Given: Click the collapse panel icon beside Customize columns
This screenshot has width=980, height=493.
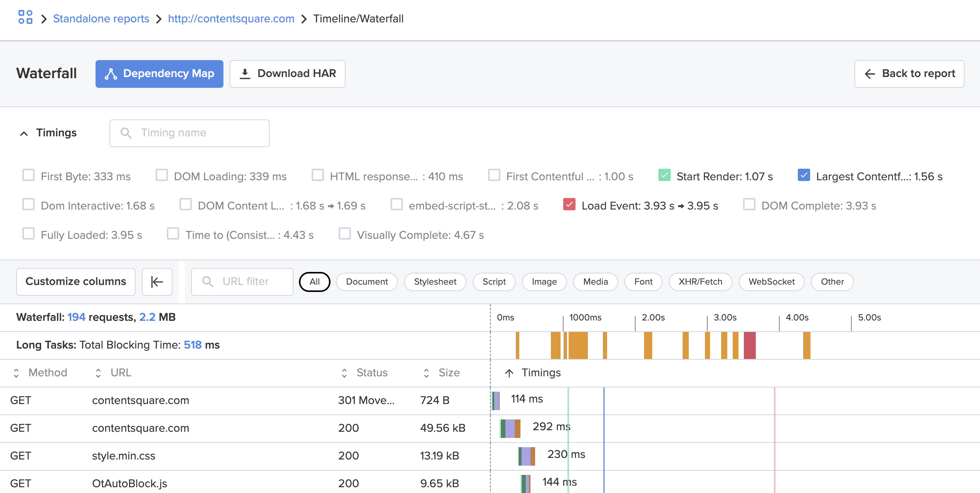Looking at the screenshot, I should [157, 282].
